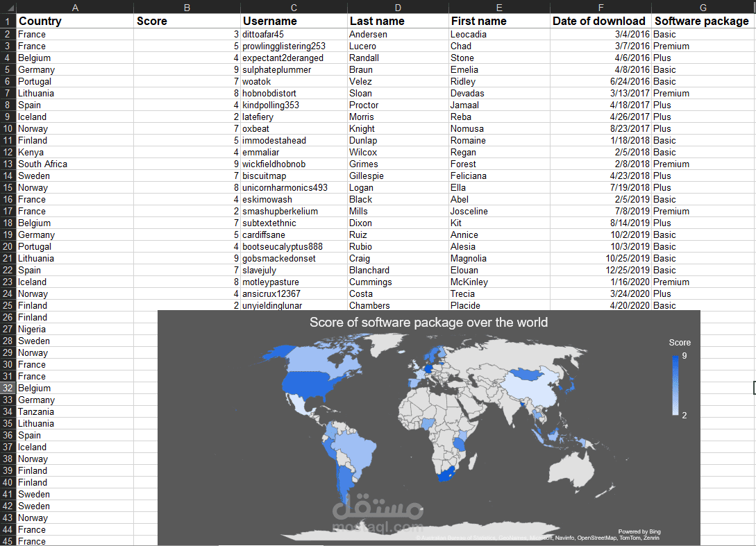Select column D header
756x546 pixels.
(x=398, y=7)
